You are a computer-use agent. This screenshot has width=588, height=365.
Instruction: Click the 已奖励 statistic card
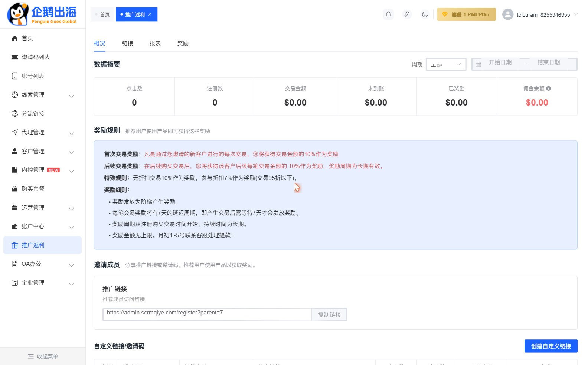tap(457, 96)
